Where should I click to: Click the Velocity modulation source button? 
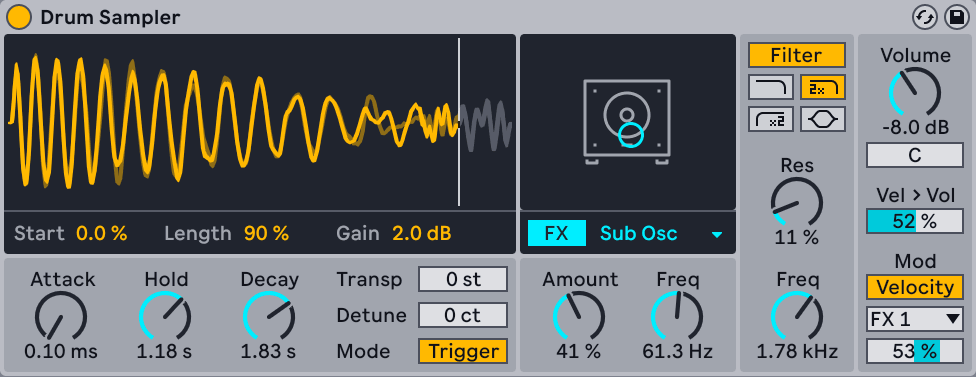coord(914,287)
